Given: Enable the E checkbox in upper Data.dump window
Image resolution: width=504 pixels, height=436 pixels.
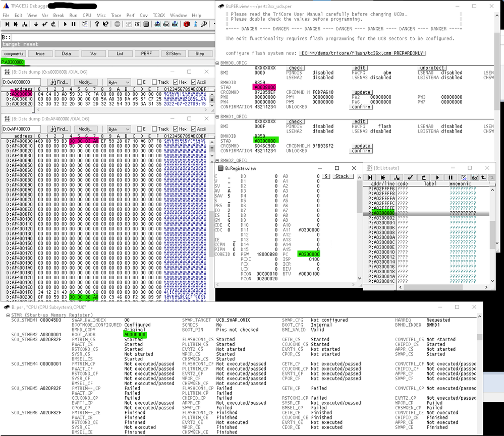Looking at the screenshot, I should [x=140, y=82].
